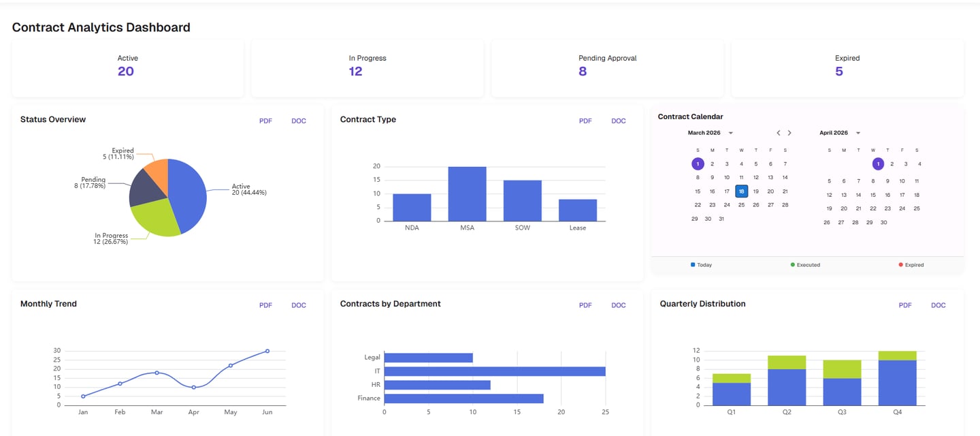Export Quarterly Distribution as PDF

click(905, 305)
